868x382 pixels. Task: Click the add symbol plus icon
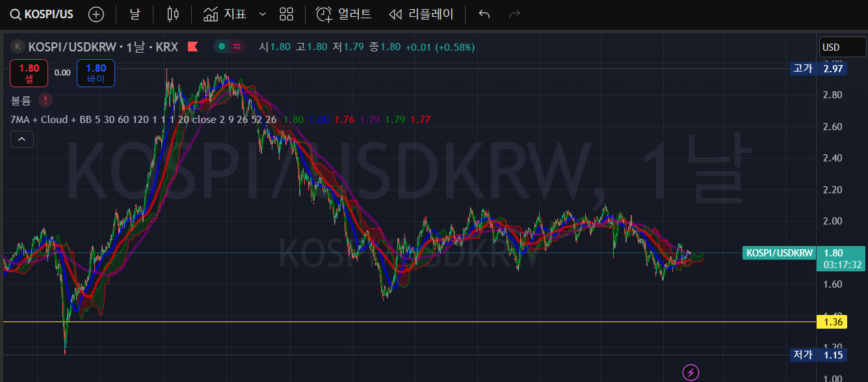pos(96,14)
